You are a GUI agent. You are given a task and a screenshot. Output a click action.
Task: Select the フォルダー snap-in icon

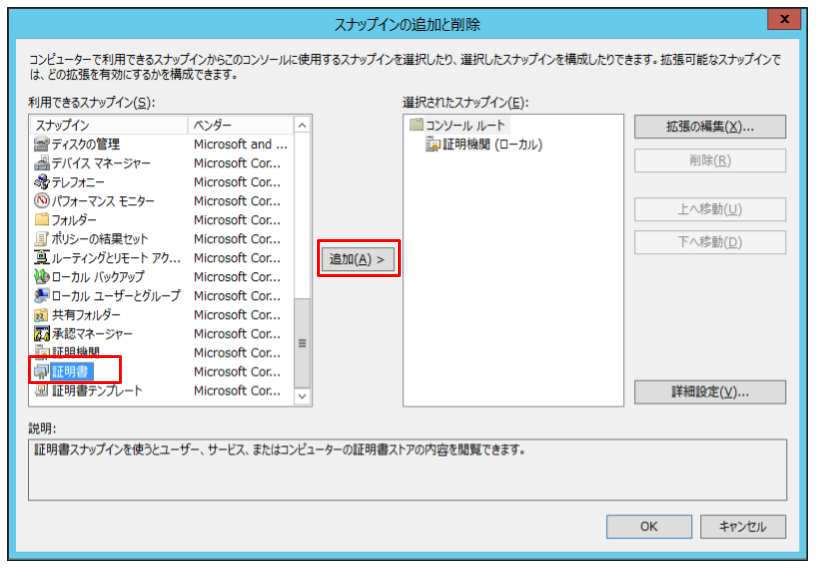coord(41,219)
